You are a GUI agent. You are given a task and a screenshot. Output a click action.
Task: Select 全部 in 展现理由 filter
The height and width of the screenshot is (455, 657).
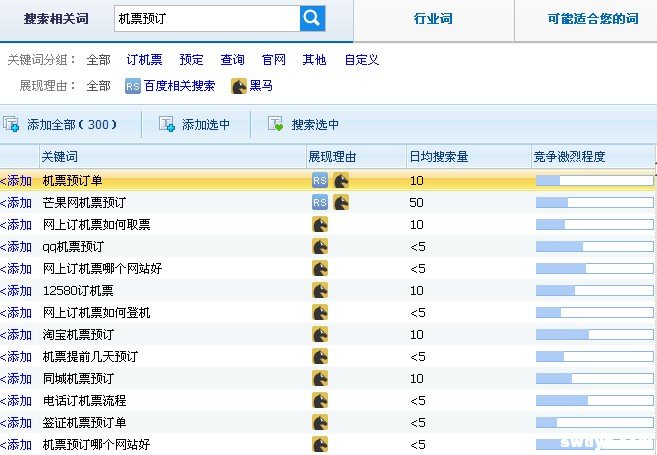[98, 86]
